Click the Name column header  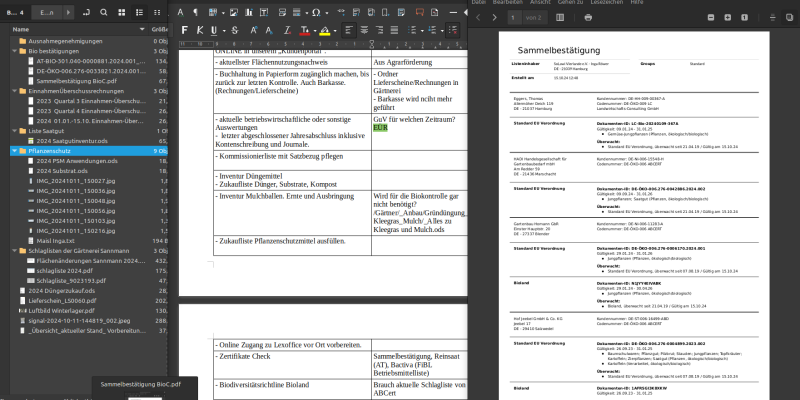pyautogui.click(x=22, y=30)
